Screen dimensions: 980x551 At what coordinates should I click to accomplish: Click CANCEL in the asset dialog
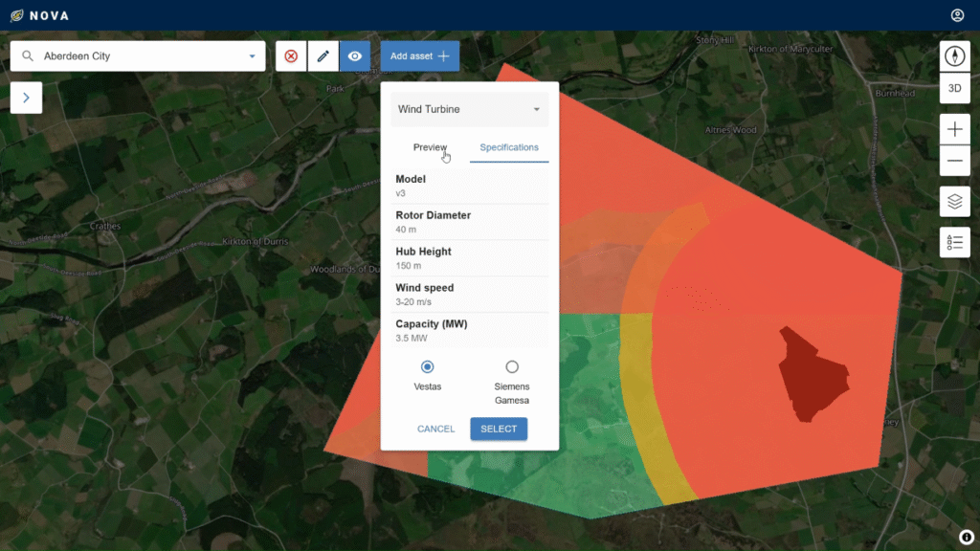coord(435,429)
